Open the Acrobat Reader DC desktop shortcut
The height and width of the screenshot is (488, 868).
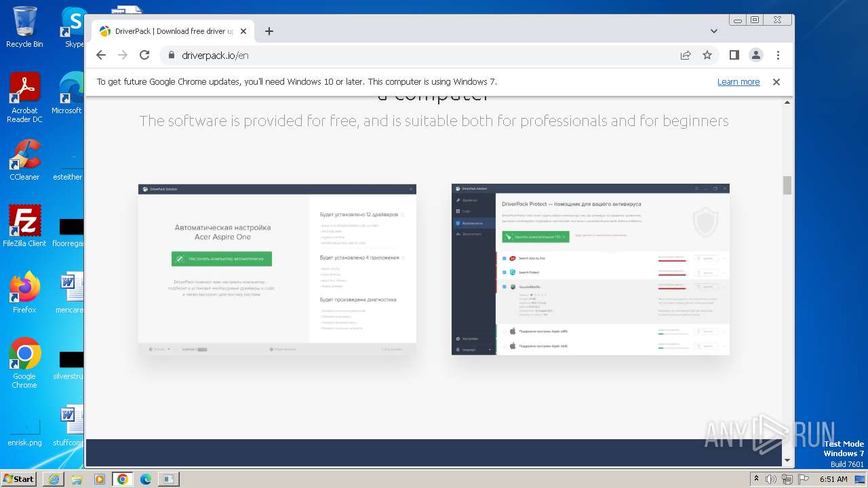click(24, 98)
